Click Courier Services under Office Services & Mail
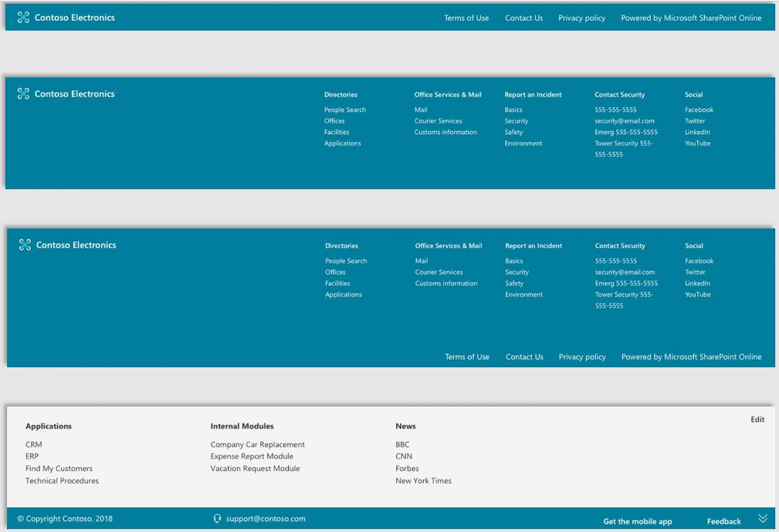This screenshot has height=532, width=779. tap(438, 121)
